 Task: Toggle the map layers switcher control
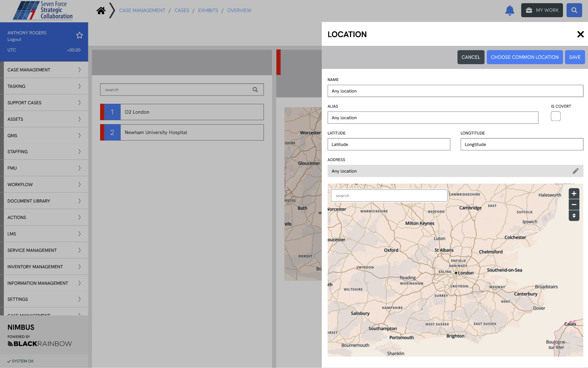[574, 216]
